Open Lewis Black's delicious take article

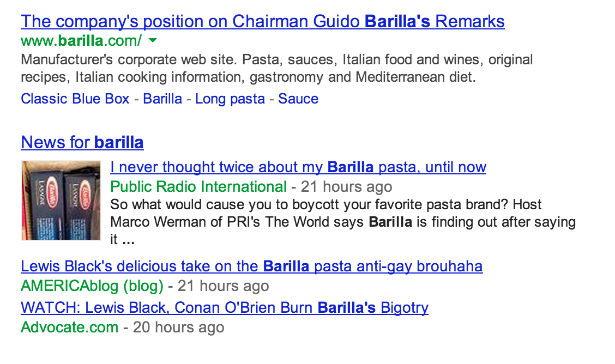[x=251, y=266]
